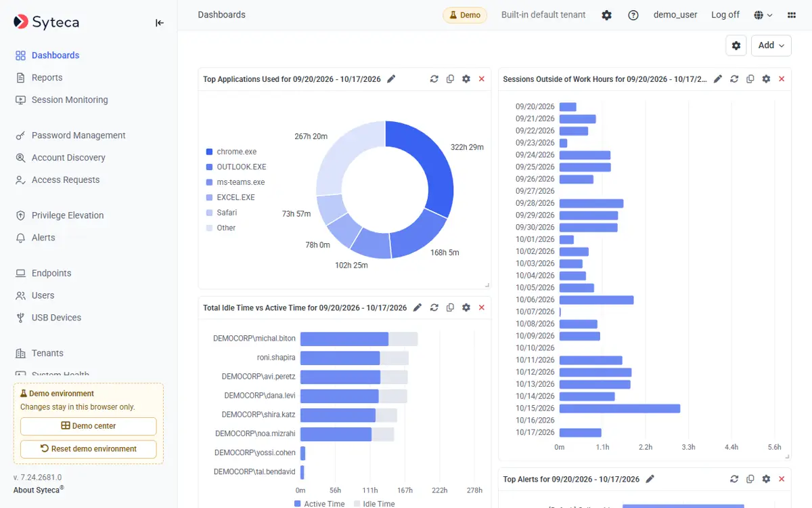Refresh the Top Applications Used widget
Image resolution: width=812 pixels, height=508 pixels.
click(434, 79)
